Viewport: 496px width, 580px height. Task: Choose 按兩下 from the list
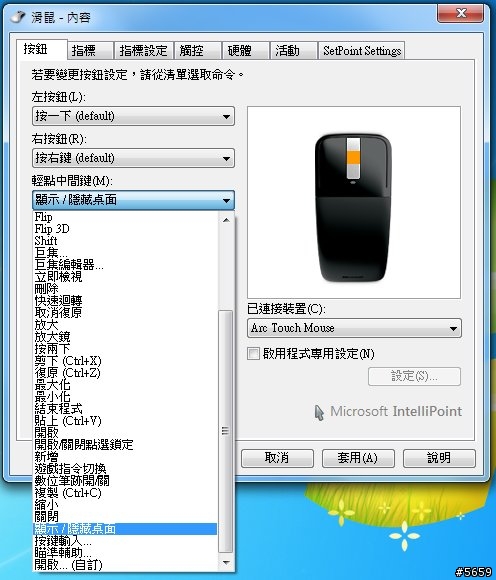tap(125, 349)
